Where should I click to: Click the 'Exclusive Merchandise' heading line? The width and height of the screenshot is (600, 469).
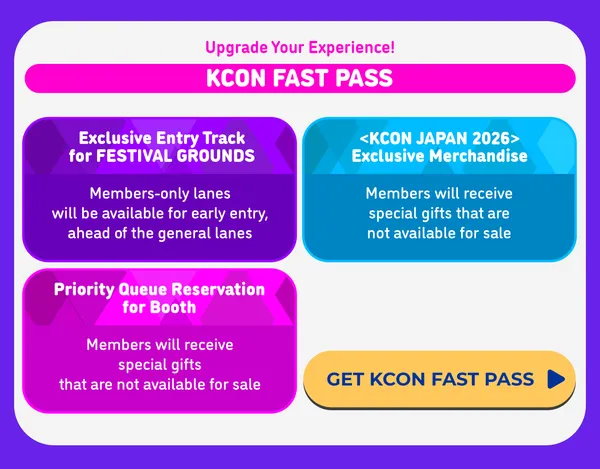(439, 156)
